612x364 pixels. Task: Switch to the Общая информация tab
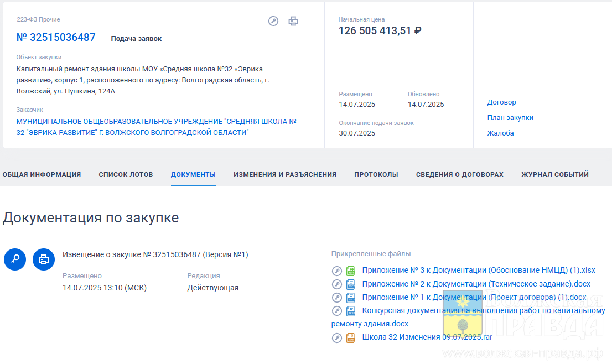click(42, 175)
